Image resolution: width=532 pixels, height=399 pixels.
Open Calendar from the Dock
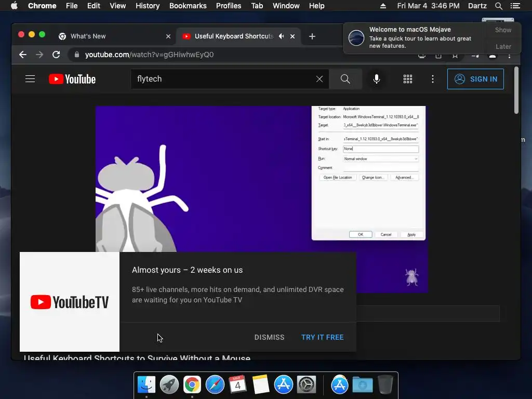[x=237, y=385]
